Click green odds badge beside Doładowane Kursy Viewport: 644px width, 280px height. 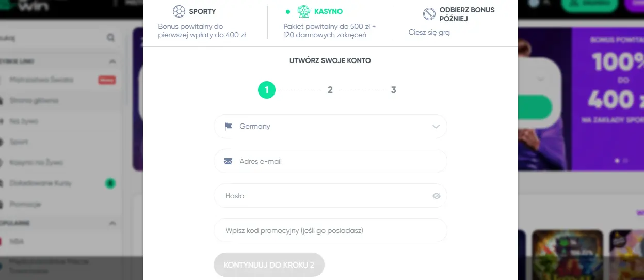click(x=110, y=183)
